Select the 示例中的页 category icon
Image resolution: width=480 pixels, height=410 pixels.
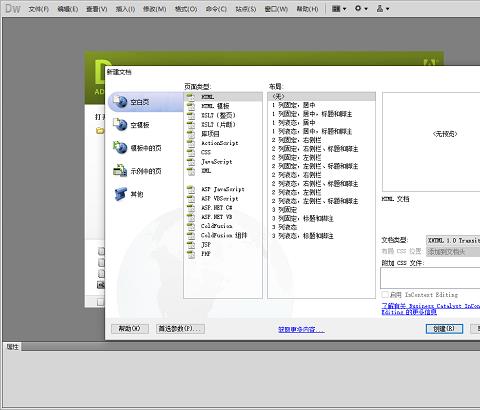(120, 171)
